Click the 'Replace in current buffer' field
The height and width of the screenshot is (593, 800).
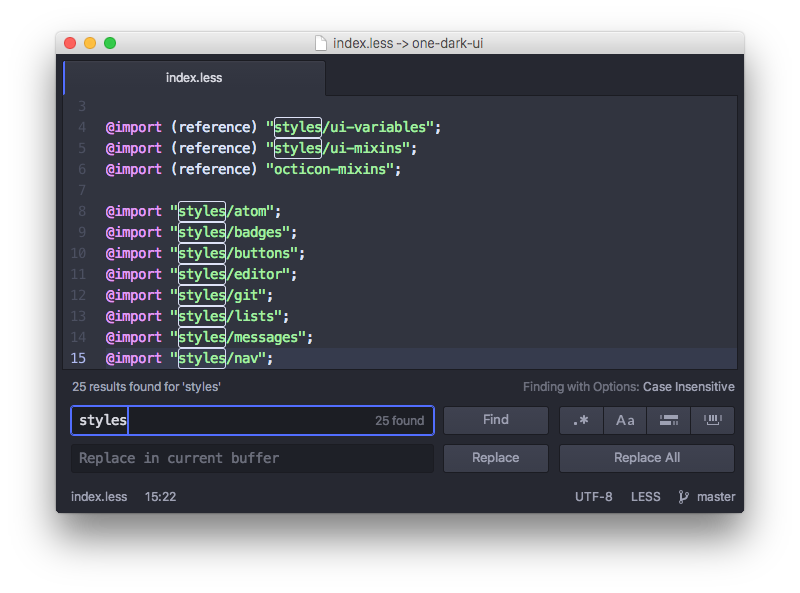pyautogui.click(x=252, y=458)
